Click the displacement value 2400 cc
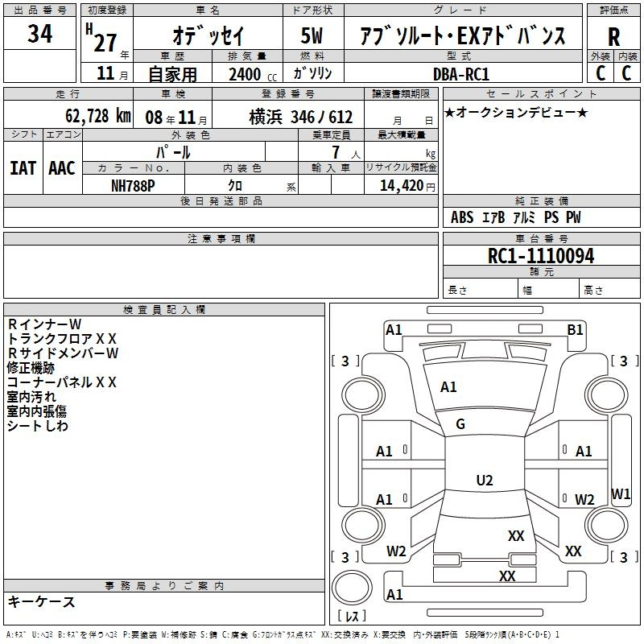Image resolution: width=644 pixels, height=644 pixels. (x=253, y=75)
